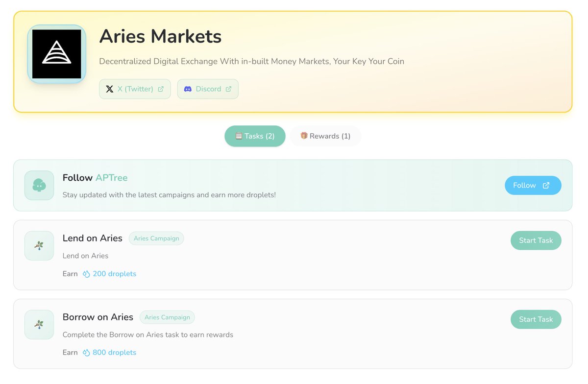Click the 800 droplets reward link
Viewport: 588px width, 384px height.
[114, 352]
